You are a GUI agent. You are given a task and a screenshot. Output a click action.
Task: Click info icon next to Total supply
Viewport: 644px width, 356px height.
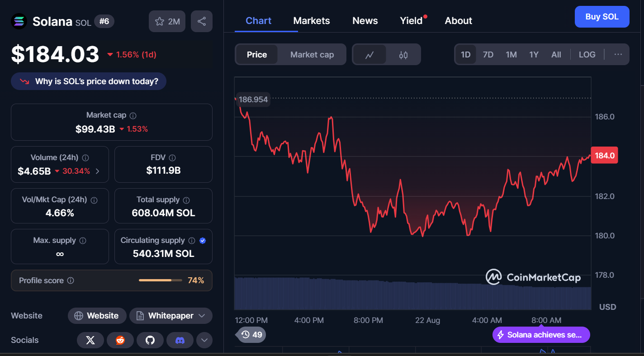(x=186, y=200)
